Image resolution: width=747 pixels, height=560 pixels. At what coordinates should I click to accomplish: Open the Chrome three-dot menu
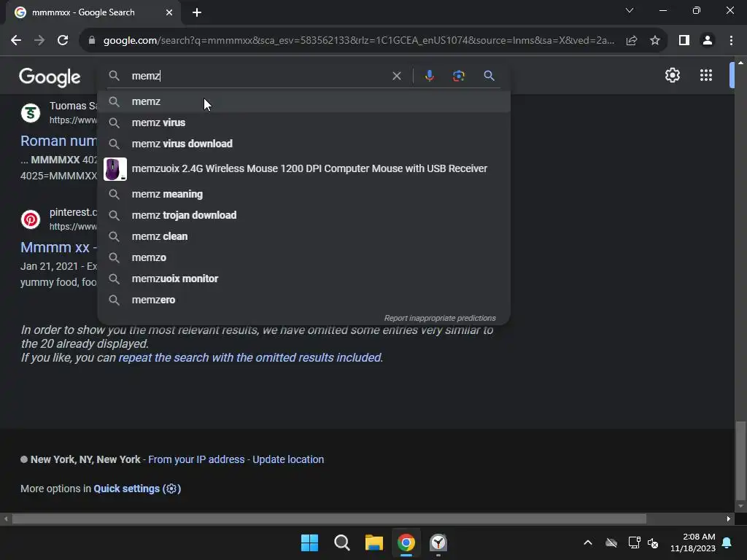point(731,41)
